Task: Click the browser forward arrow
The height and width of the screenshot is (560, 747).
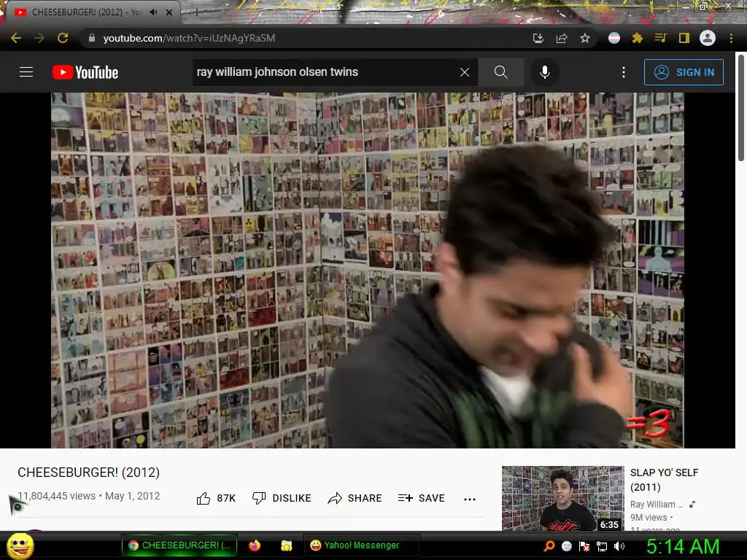Action: [x=39, y=38]
